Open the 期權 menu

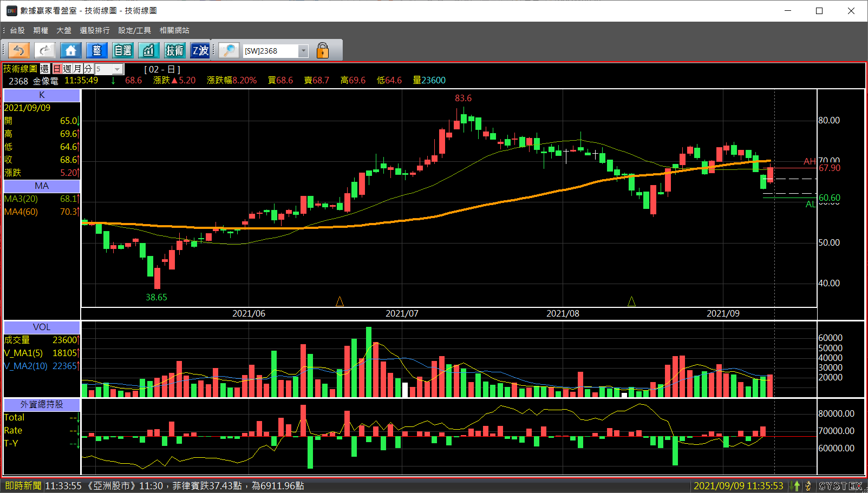(x=41, y=30)
